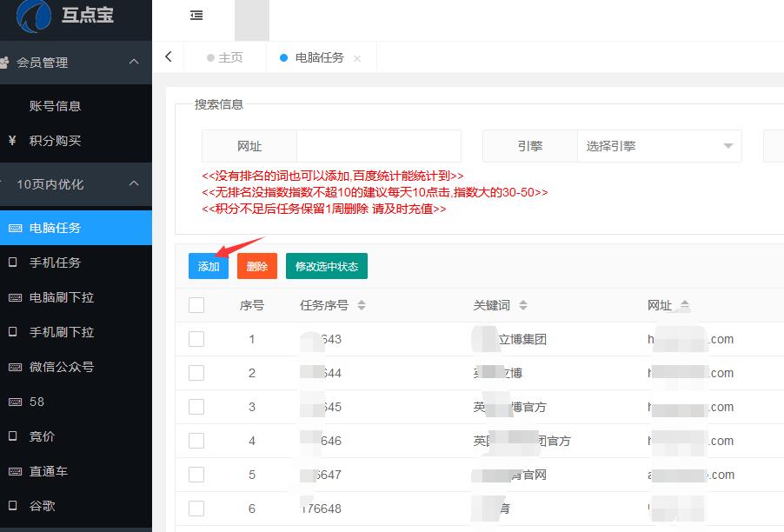Open 微信公众号 in the sidebar
Viewport: 784px width, 532px height.
pos(61,367)
